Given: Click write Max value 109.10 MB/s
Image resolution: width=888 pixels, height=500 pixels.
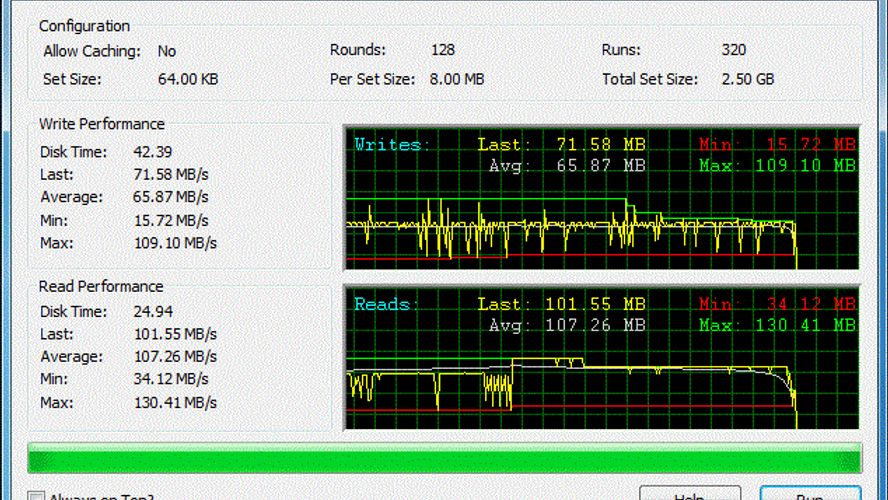Looking at the screenshot, I should [x=175, y=242].
